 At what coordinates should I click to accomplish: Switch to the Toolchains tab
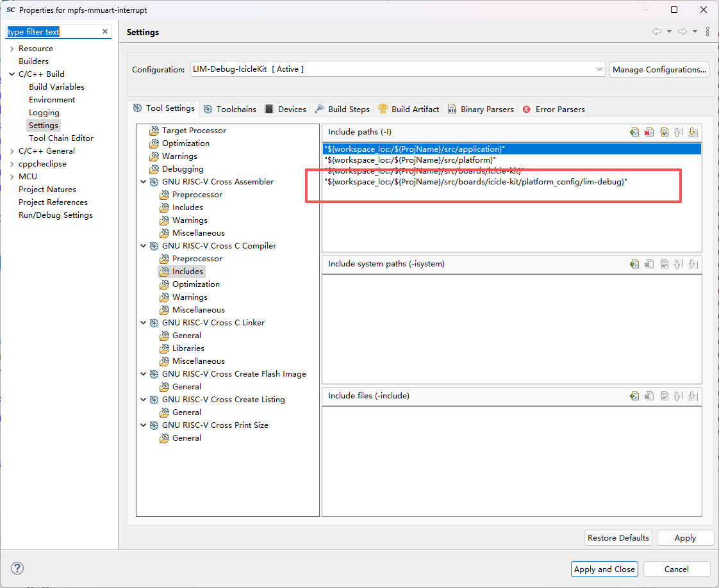point(229,109)
